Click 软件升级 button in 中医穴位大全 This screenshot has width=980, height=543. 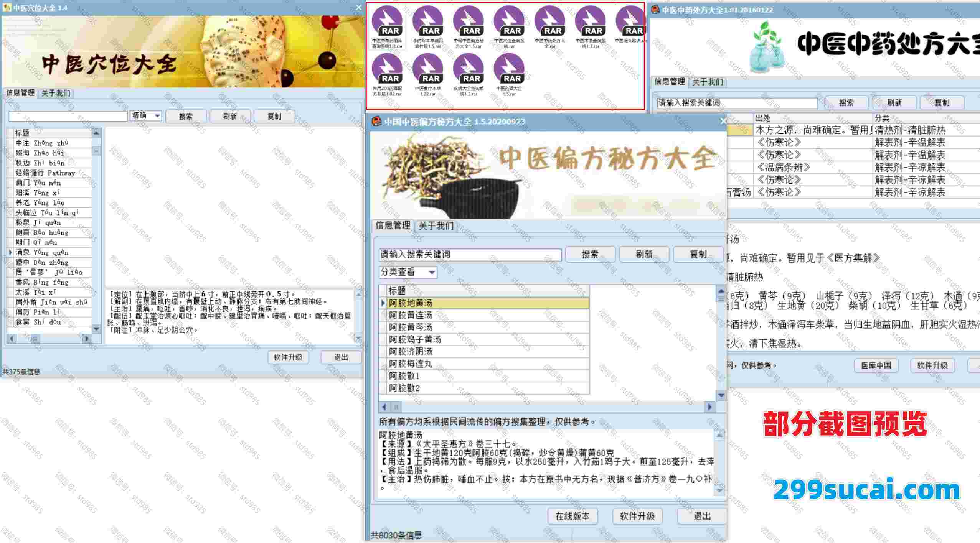pos(288,357)
